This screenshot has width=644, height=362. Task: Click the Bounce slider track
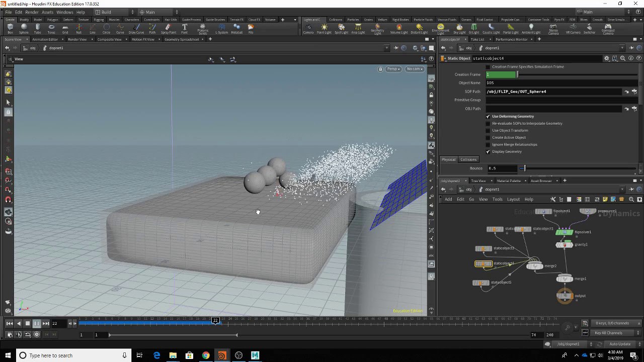(x=579, y=168)
